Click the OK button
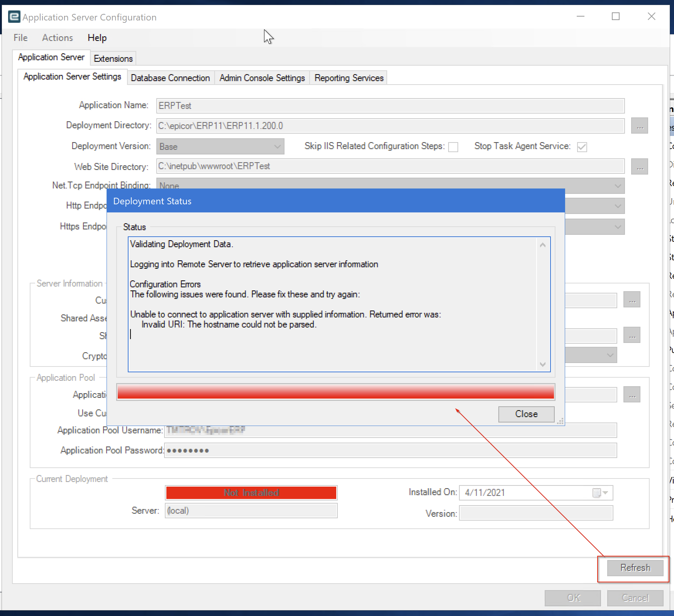This screenshot has width=674, height=616. click(573, 598)
